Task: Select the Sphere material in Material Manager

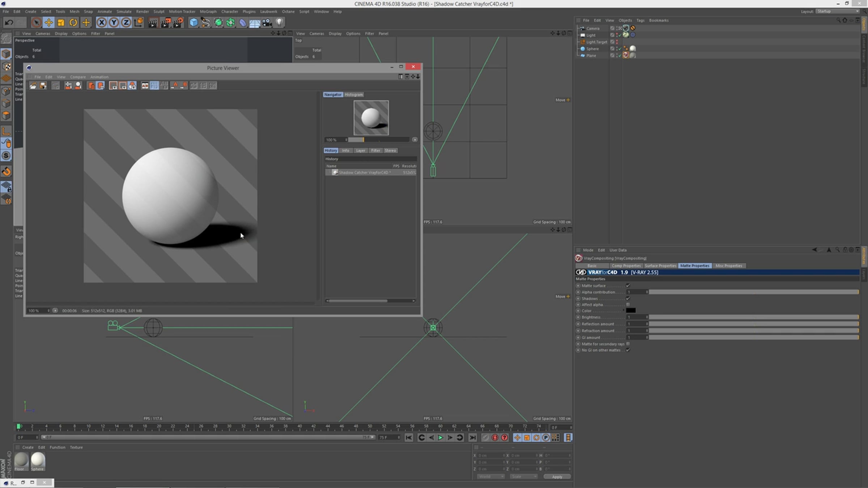Action: pos(38,462)
